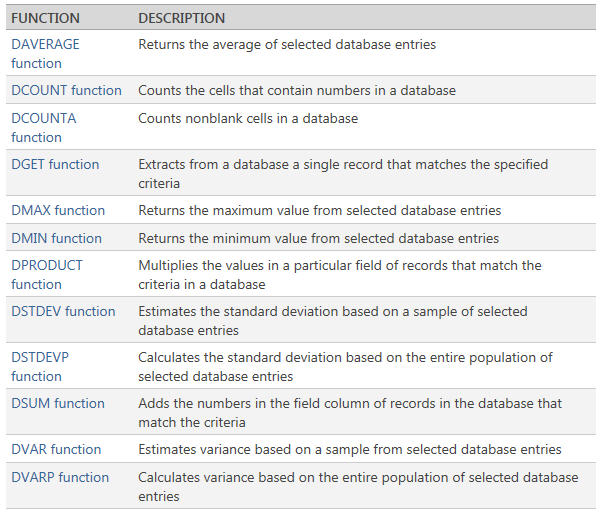
Task: Click the DMAX description about maximum value
Action: (x=320, y=210)
